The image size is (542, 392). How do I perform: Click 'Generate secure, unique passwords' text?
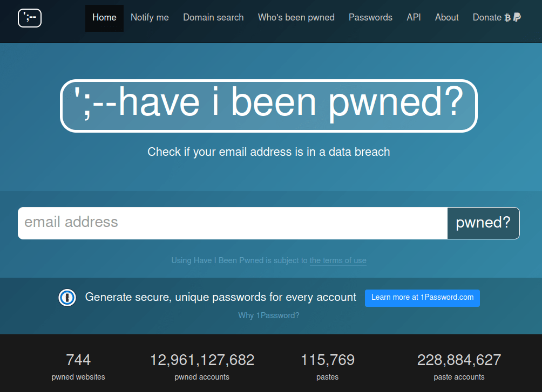coord(221,297)
